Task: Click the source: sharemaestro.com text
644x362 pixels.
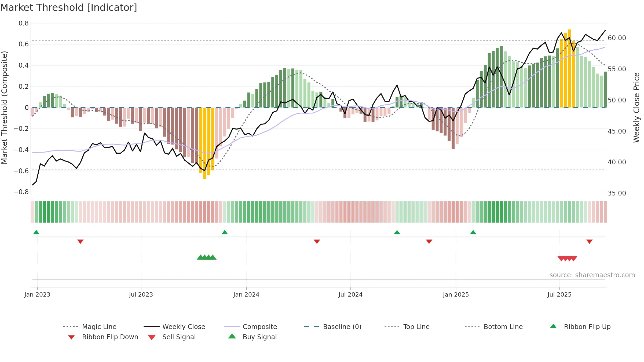Action: point(592,275)
